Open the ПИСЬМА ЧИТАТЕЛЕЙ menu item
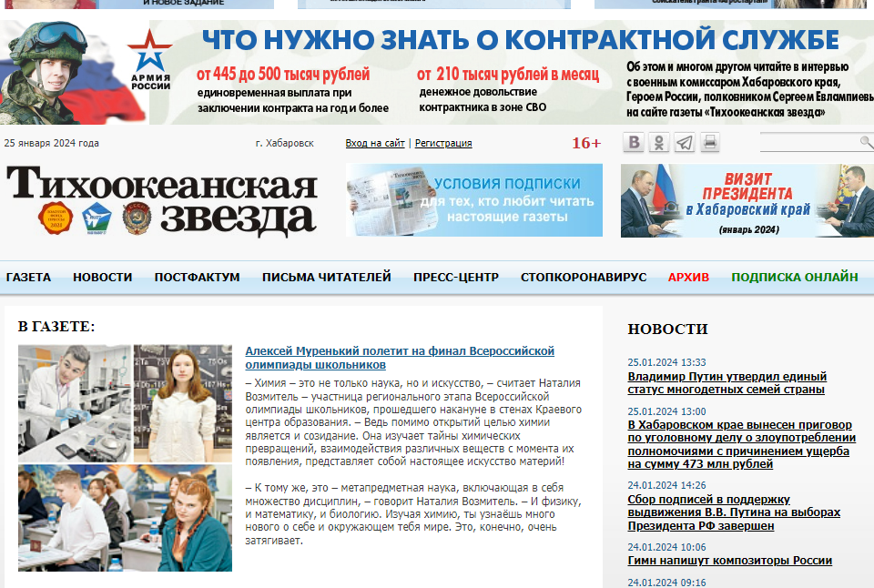Screen dimensions: 874x588 pyautogui.click(x=327, y=277)
